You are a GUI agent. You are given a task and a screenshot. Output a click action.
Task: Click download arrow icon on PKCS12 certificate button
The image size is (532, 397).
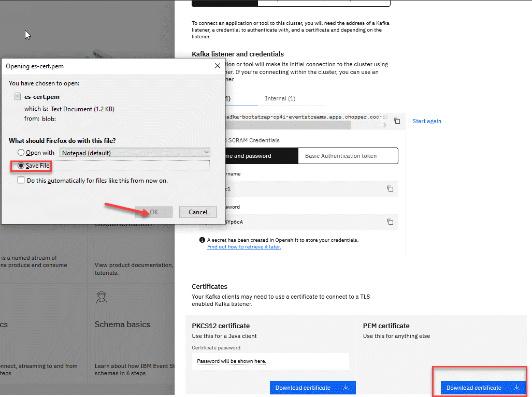click(x=346, y=388)
